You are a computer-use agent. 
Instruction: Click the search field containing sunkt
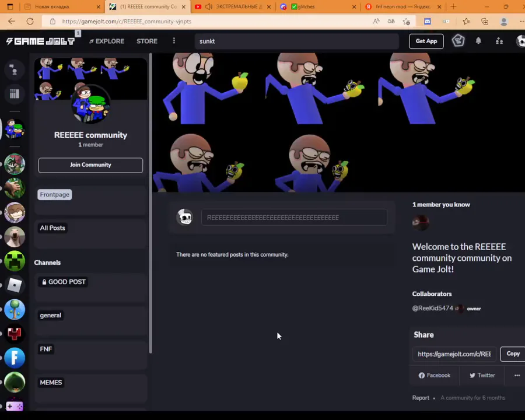coord(297,41)
